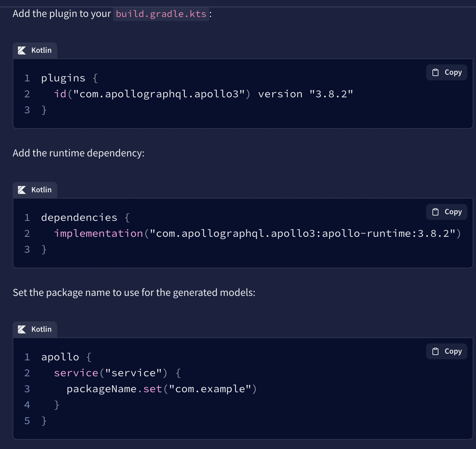Click 'Set the package name' paragraph
The width and height of the screenshot is (476, 449).
click(x=134, y=293)
